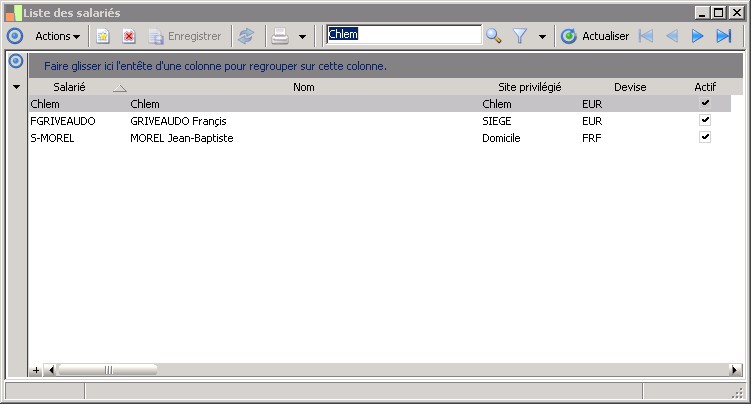Open the filter options dropdown arrow

point(542,36)
